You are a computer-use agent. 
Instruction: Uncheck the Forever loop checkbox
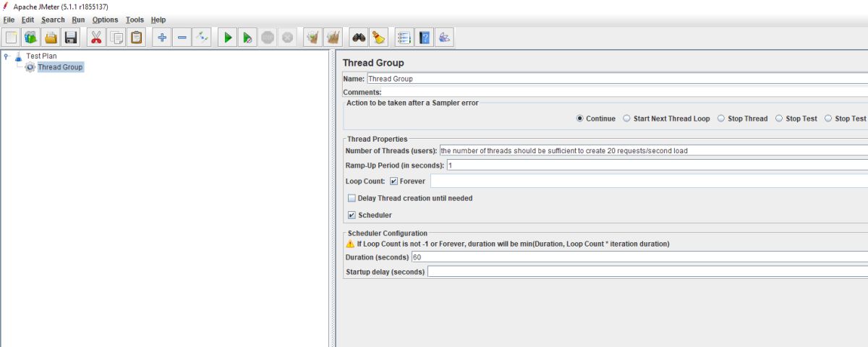coord(393,181)
